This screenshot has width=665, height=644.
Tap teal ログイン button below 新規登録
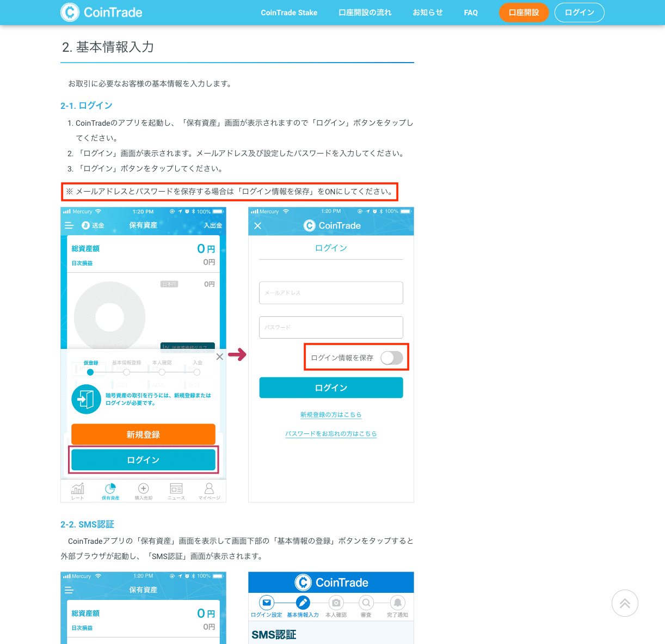[143, 460]
